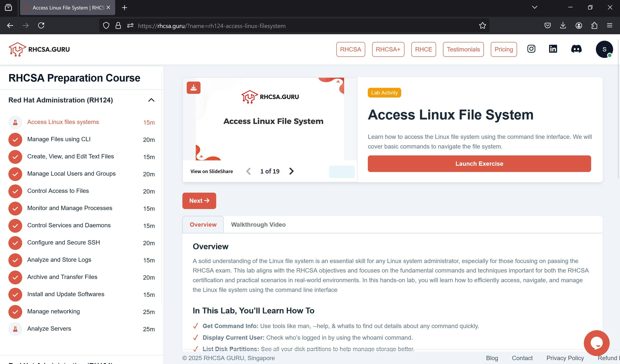
Task: Click the Launch Exercise button
Action: tap(479, 164)
